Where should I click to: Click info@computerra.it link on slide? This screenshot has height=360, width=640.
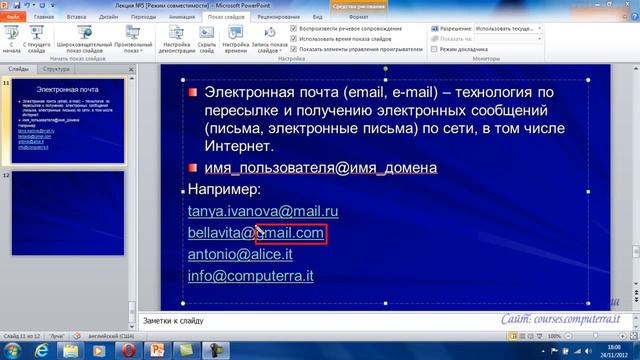click(x=251, y=276)
